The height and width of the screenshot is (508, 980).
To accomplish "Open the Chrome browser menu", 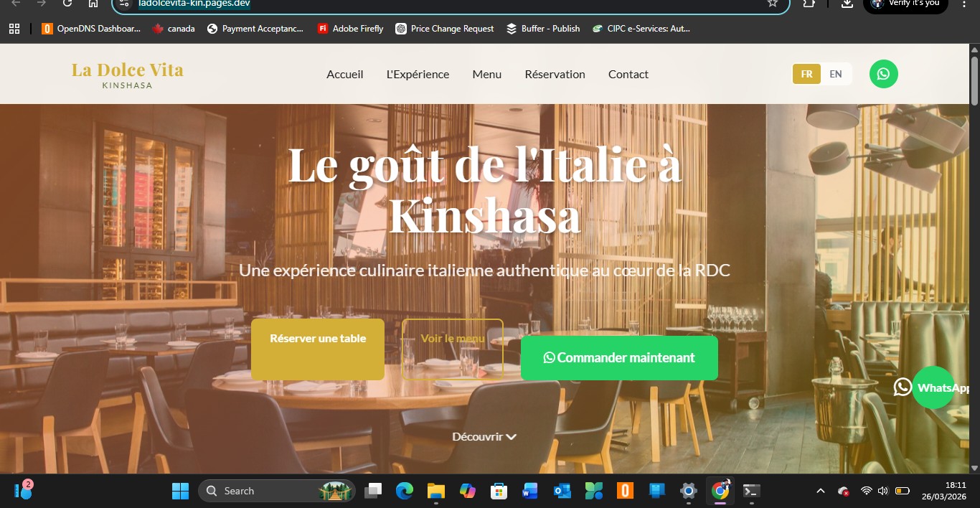I will tap(963, 6).
